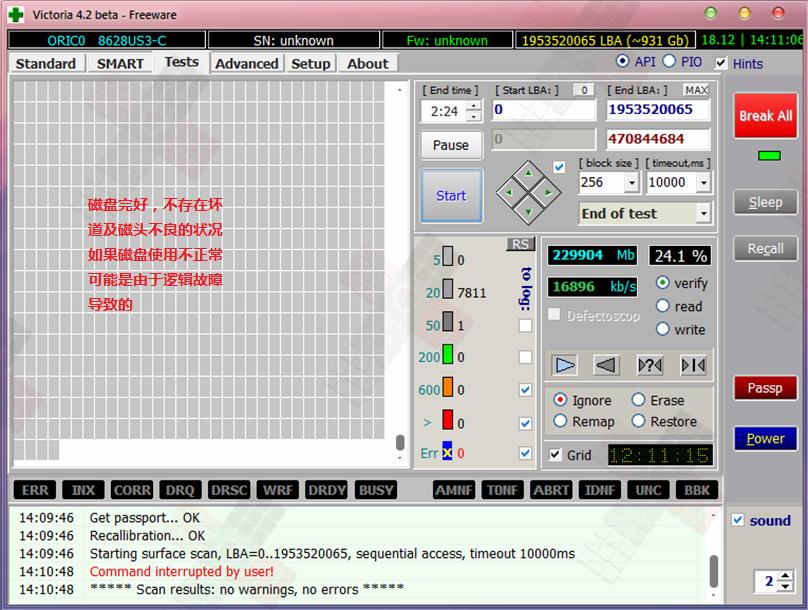Click the green 200 ms block indicator
The height and width of the screenshot is (610, 808).
(x=447, y=356)
